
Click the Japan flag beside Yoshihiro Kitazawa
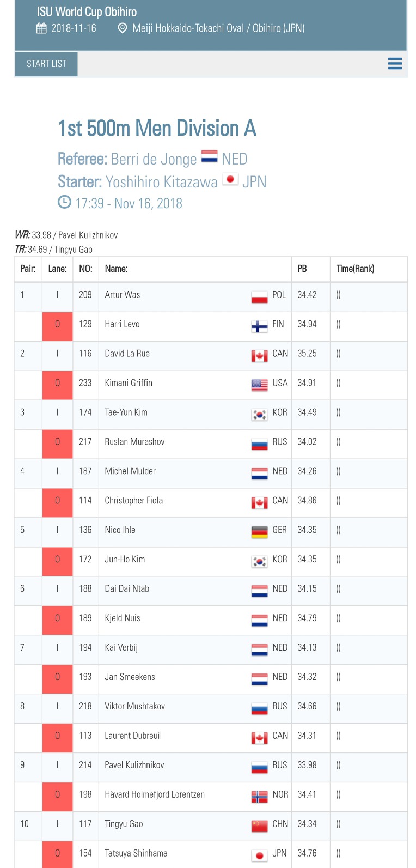[x=230, y=179]
